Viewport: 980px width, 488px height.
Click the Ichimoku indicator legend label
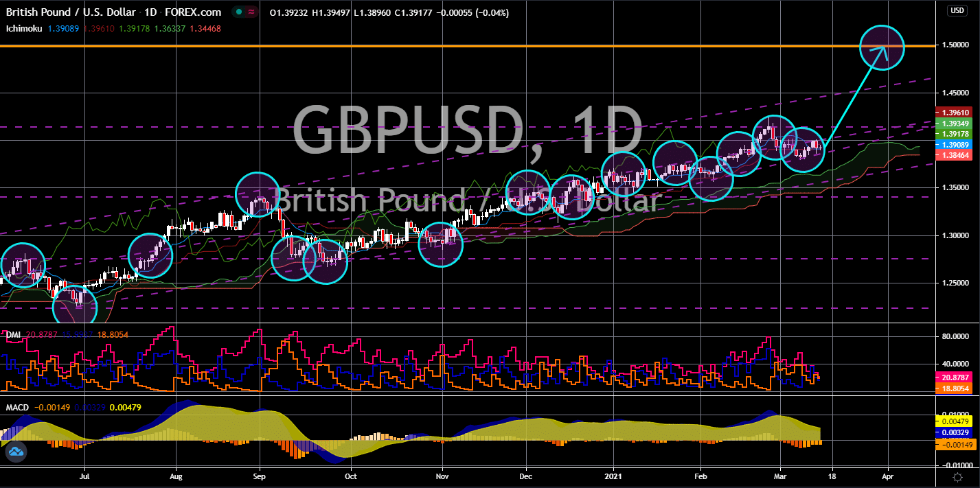click(x=24, y=29)
